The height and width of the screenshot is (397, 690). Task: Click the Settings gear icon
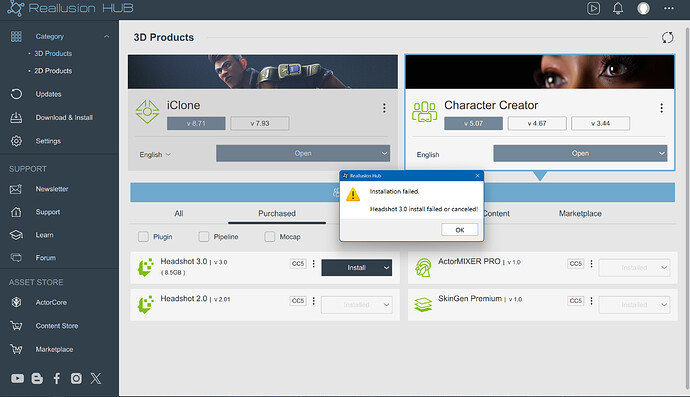(16, 141)
